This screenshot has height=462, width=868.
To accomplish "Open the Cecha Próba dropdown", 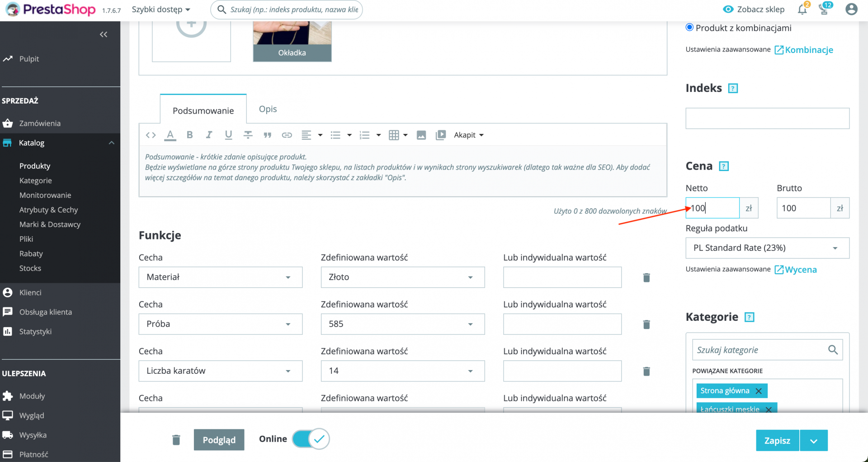I will pos(221,324).
